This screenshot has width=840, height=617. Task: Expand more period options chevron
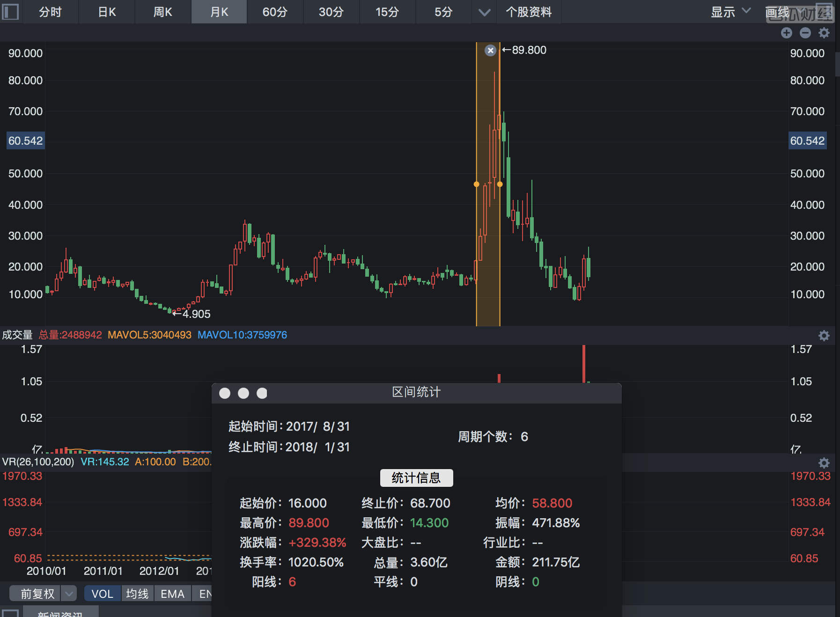(x=484, y=12)
